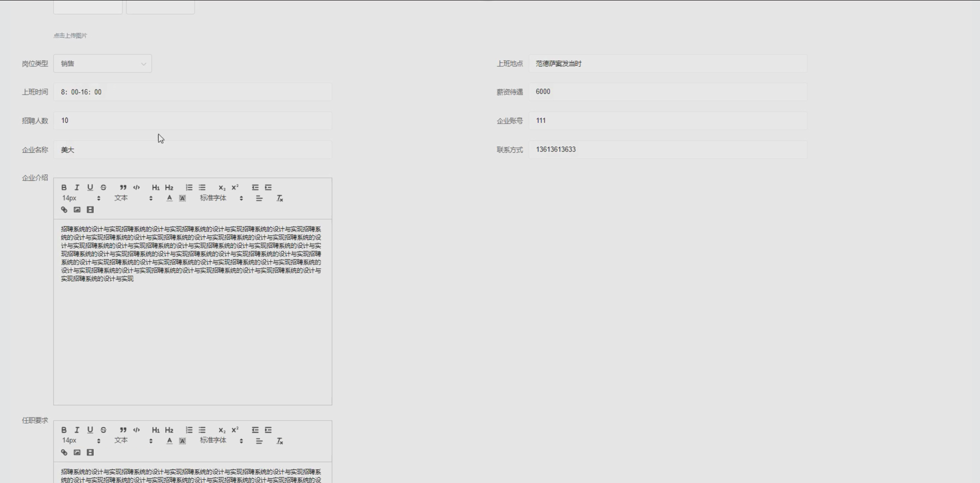This screenshot has width=980, height=483.
Task: Insert link in 企业介绍 editor
Action: tap(64, 210)
